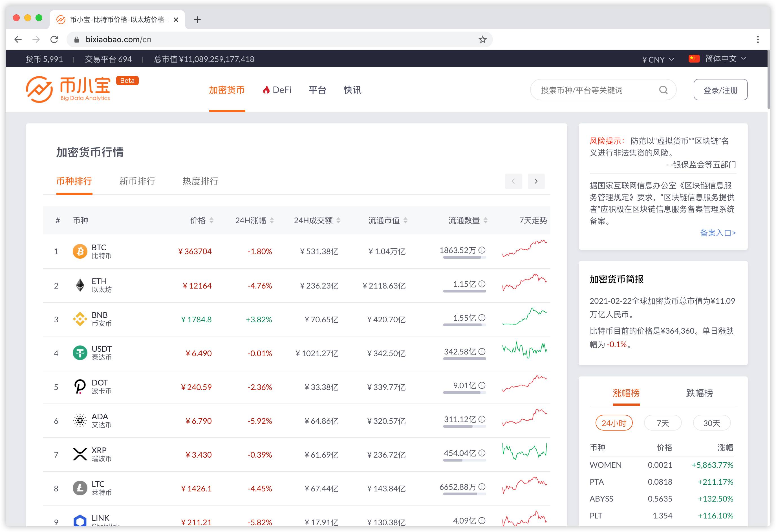
Task: Open ABYSS in the gainers list
Action: (601, 499)
